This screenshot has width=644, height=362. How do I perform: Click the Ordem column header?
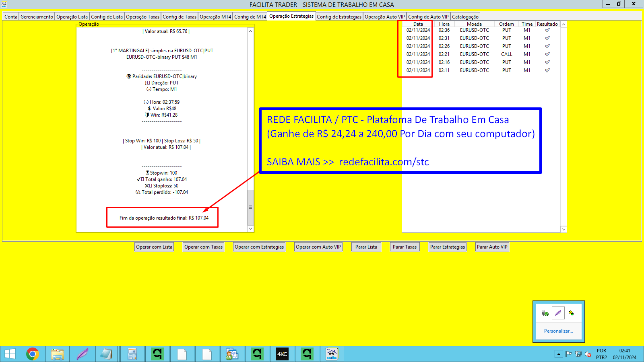click(x=507, y=24)
